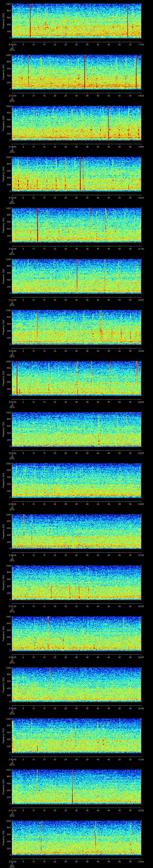Click the 31:00 end time label

point(141,759)
